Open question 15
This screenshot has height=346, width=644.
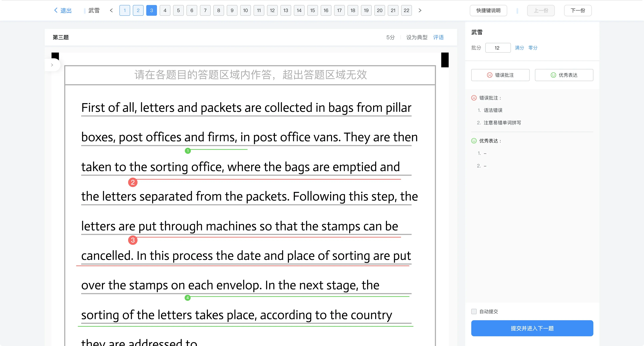(312, 10)
